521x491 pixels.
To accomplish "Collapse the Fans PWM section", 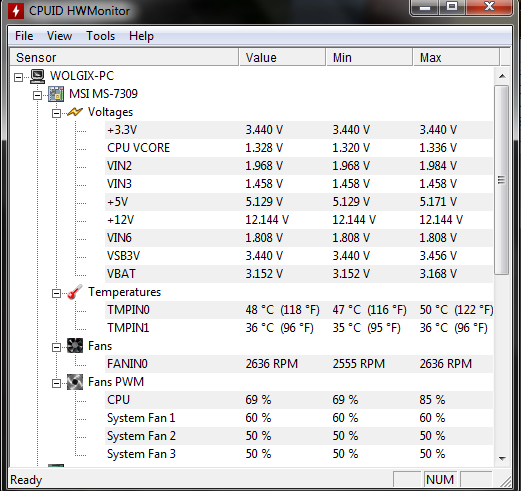I will (57, 384).
